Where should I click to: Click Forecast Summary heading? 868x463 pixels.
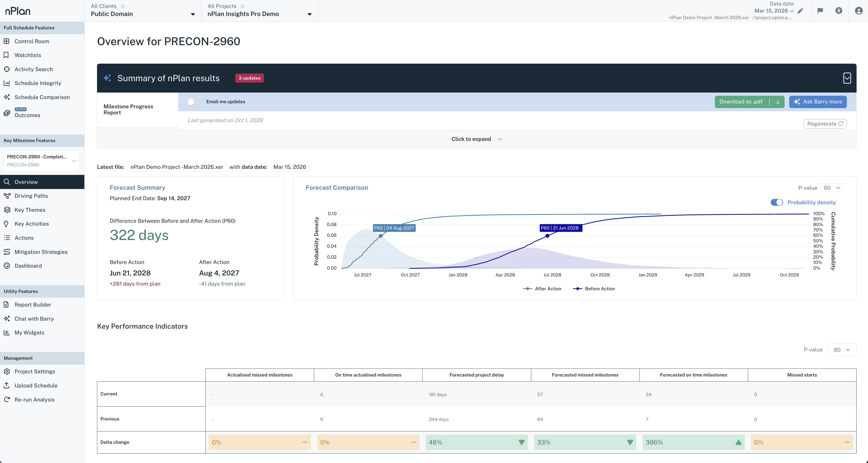pos(137,188)
